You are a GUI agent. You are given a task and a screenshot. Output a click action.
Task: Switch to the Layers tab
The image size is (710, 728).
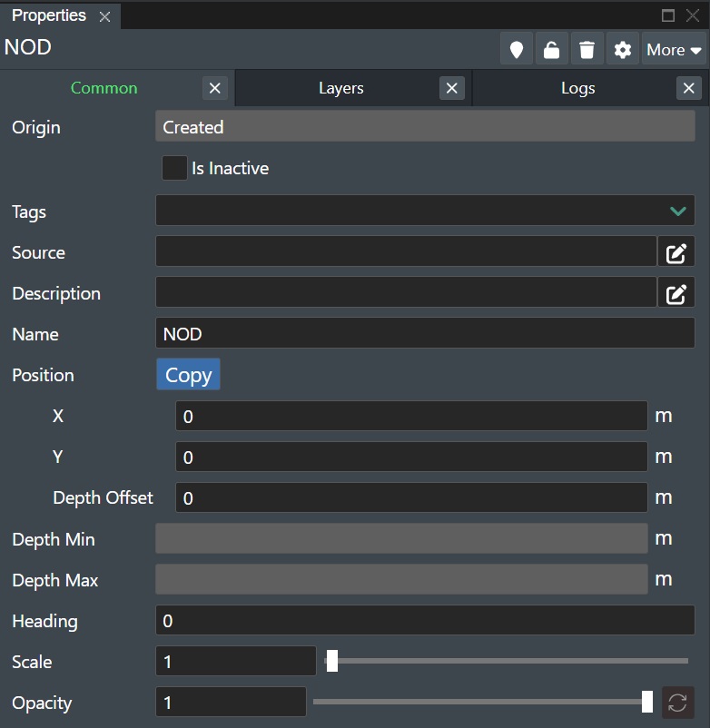pos(340,88)
